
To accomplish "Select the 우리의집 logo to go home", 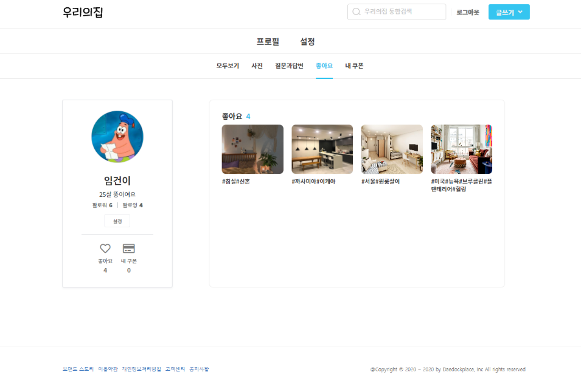I will [x=82, y=11].
